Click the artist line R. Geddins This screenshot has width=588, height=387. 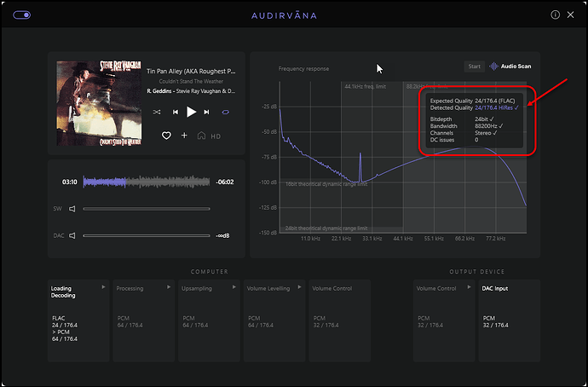click(x=191, y=91)
